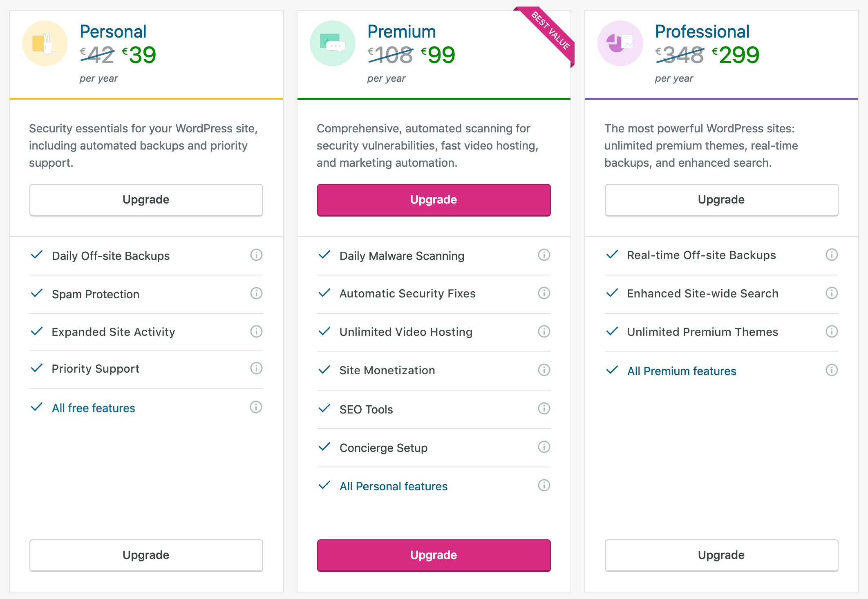Click info icon next to SEO Tools

[x=544, y=409]
